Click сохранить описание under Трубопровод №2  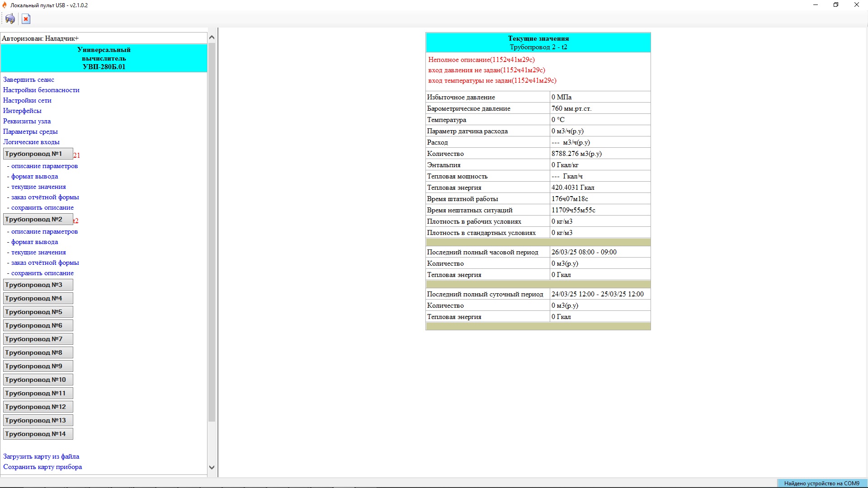[x=42, y=273]
